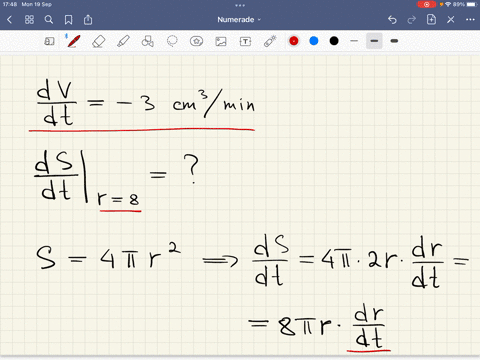
Task: Bookmark this page
Action: (x=68, y=20)
